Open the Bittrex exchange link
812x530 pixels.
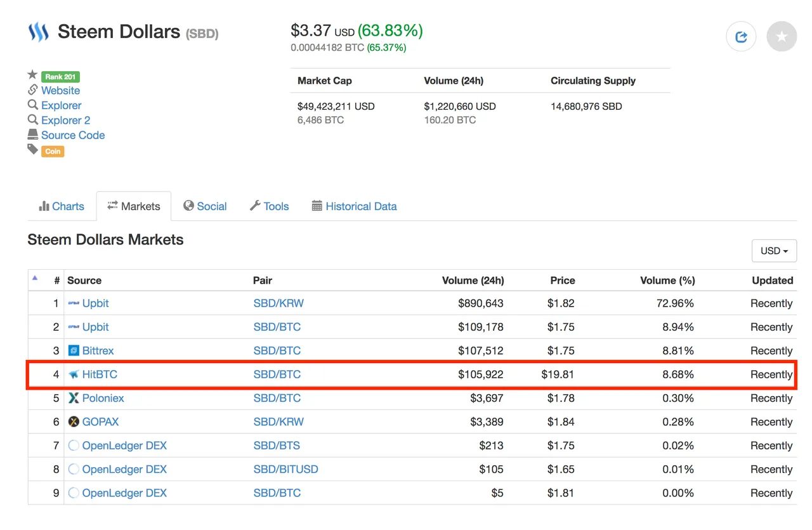click(x=98, y=350)
